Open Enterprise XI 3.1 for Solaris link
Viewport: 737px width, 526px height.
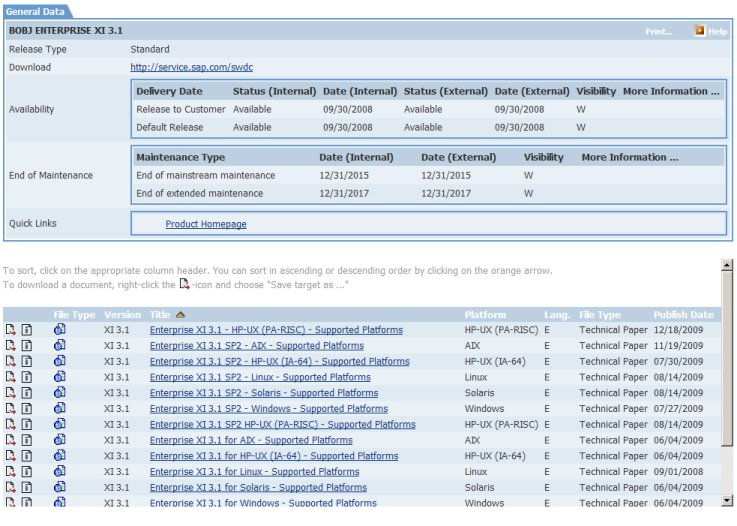(258, 487)
